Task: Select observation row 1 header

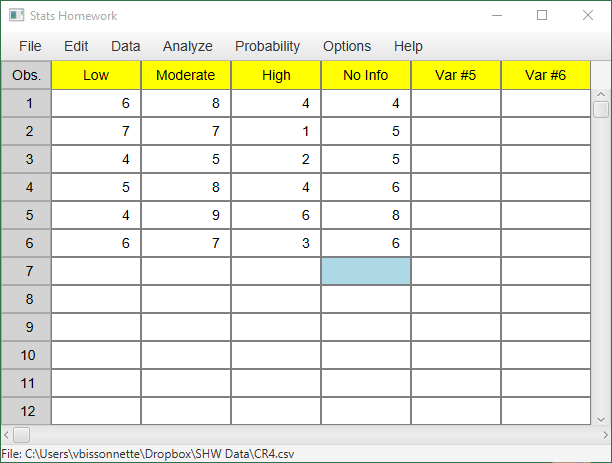Action: coord(26,103)
